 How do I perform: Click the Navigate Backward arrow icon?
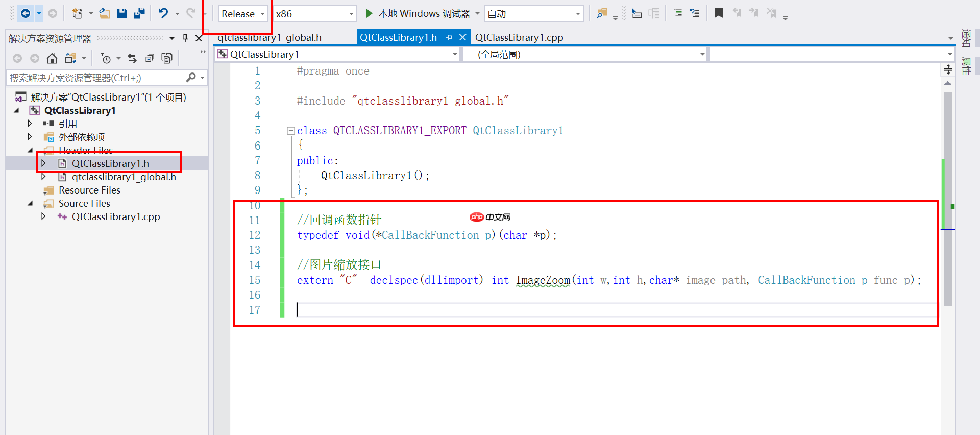pyautogui.click(x=25, y=13)
